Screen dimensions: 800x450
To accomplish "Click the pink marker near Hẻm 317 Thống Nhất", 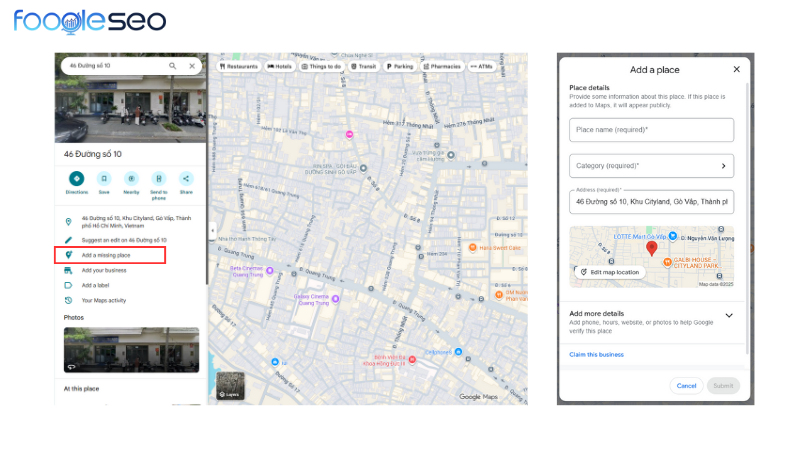I will pyautogui.click(x=349, y=135).
